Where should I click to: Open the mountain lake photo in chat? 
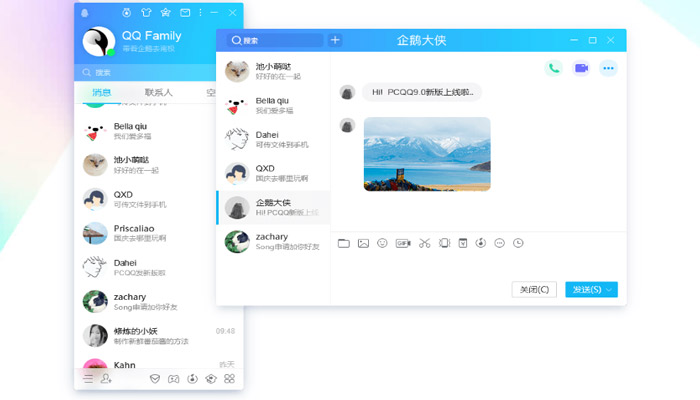427,154
